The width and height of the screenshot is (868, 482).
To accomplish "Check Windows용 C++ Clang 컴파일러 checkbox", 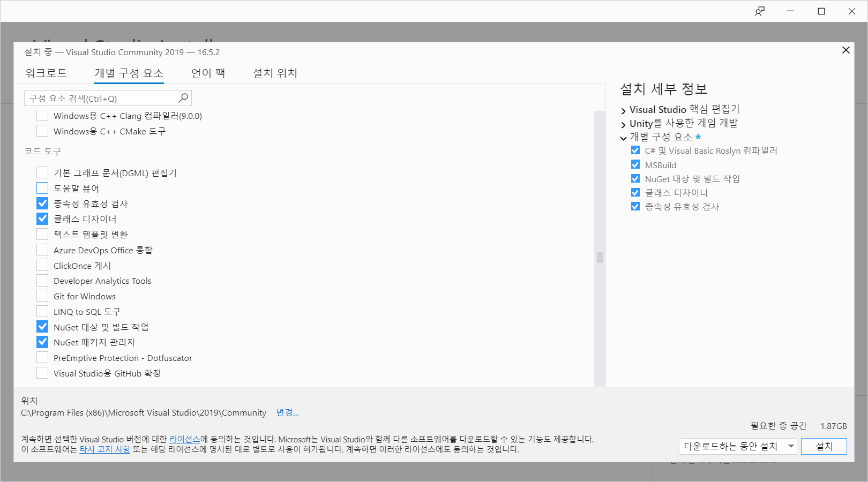I will tap(42, 116).
